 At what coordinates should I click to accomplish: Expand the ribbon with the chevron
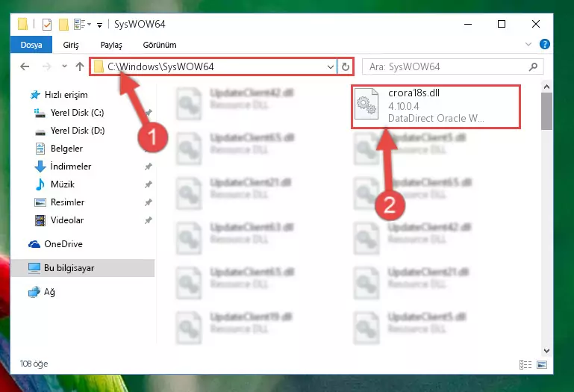coord(528,44)
